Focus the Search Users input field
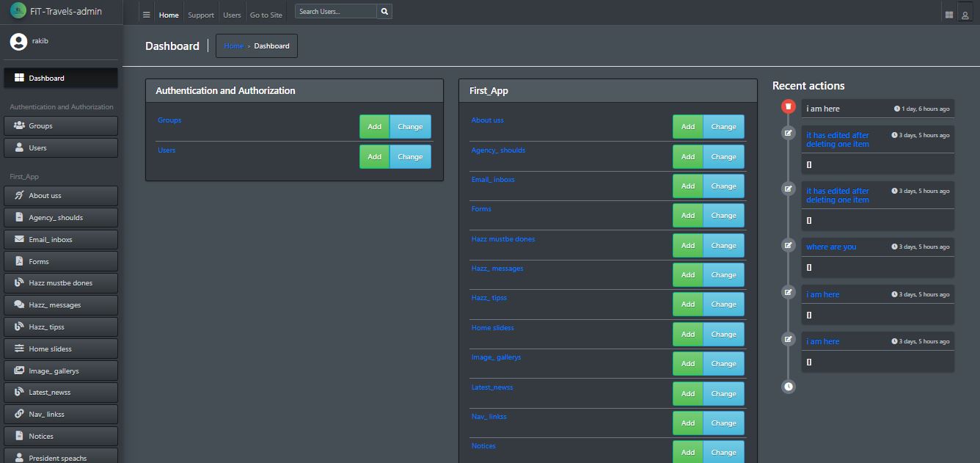The image size is (980, 463). (x=336, y=12)
